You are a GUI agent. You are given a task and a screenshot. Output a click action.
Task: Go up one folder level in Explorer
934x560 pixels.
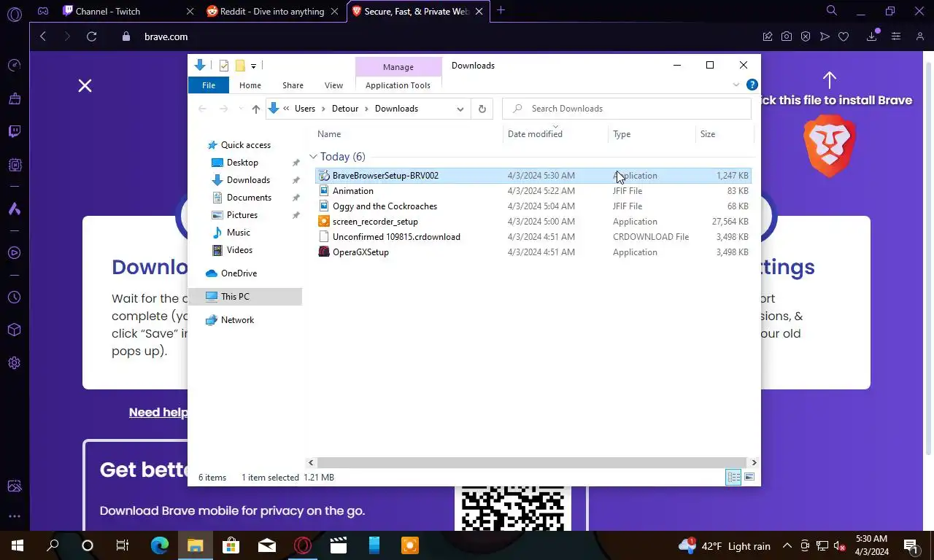tap(255, 109)
